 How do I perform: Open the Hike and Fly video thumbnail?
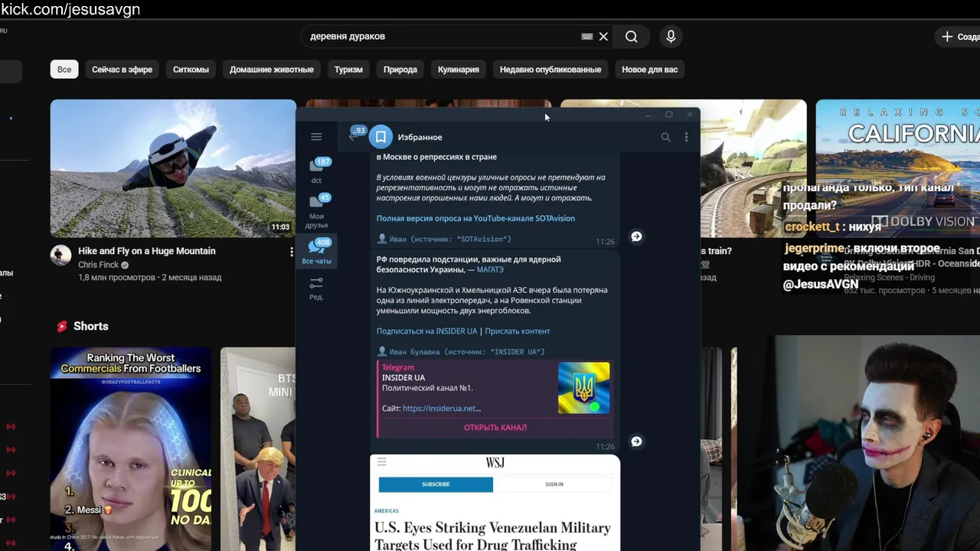tap(173, 168)
